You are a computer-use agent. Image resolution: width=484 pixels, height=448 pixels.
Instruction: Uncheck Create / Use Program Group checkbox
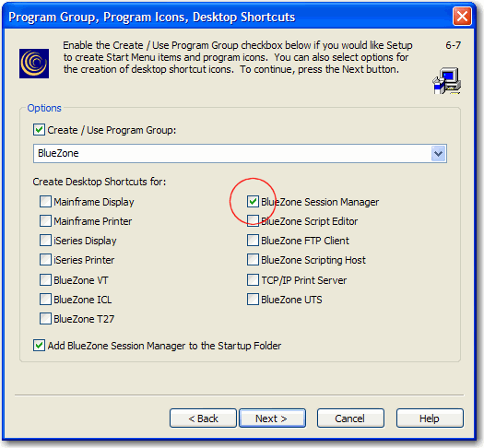(x=40, y=130)
